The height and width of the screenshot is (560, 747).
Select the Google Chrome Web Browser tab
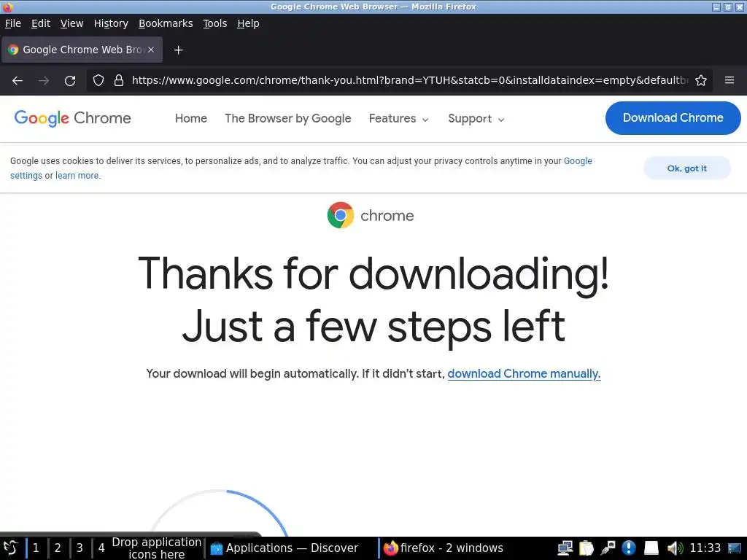tap(82, 50)
